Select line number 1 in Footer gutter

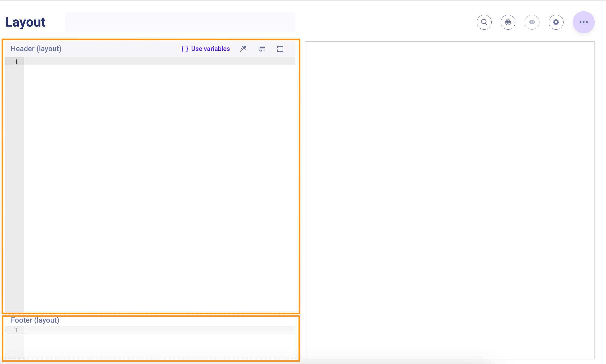click(16, 330)
